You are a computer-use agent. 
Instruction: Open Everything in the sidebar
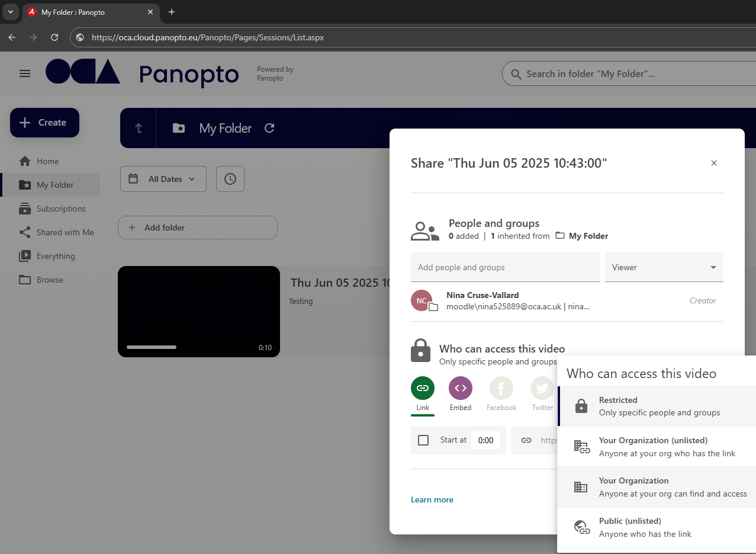[47, 256]
